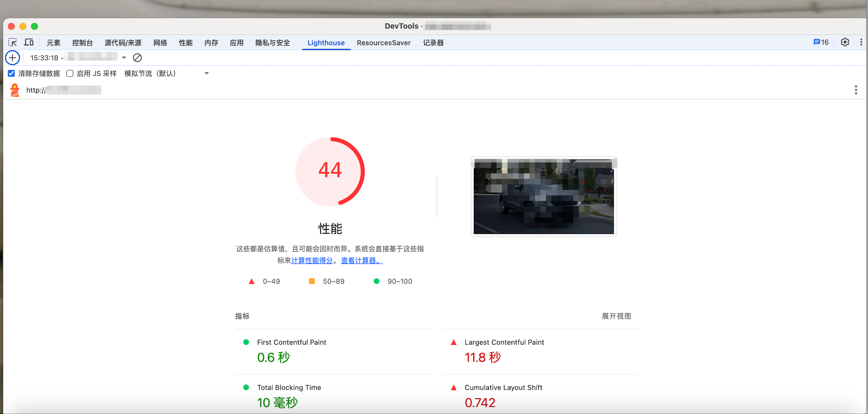Viewport: 868px width, 414px height.
Task: Click the red triangle beside Cumulative Layout Shift
Action: [x=454, y=387]
